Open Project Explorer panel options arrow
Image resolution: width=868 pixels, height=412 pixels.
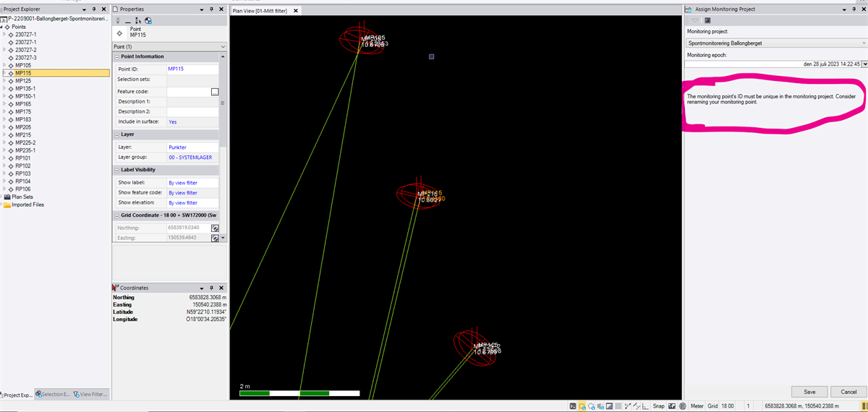pyautogui.click(x=84, y=9)
